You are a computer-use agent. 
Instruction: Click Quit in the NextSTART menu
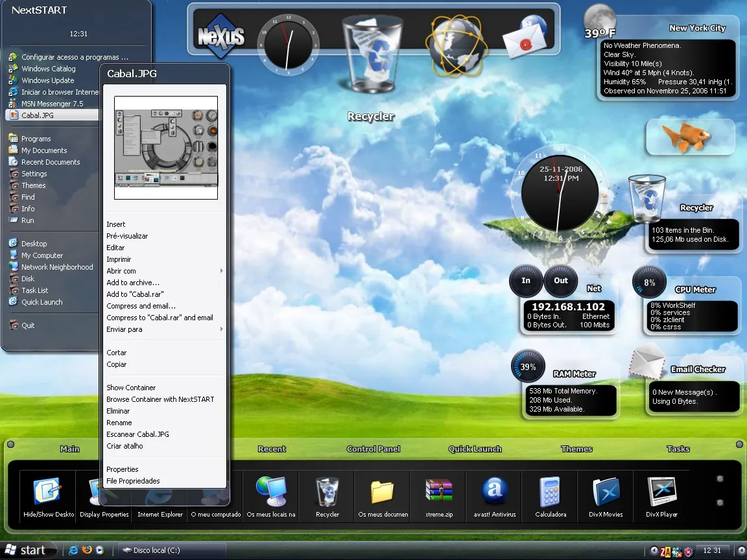point(27,325)
